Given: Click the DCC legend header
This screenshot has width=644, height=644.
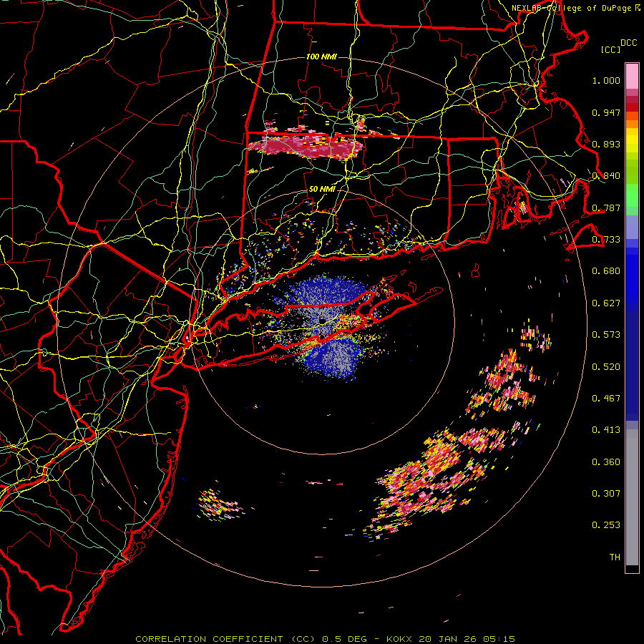Looking at the screenshot, I should (x=628, y=42).
